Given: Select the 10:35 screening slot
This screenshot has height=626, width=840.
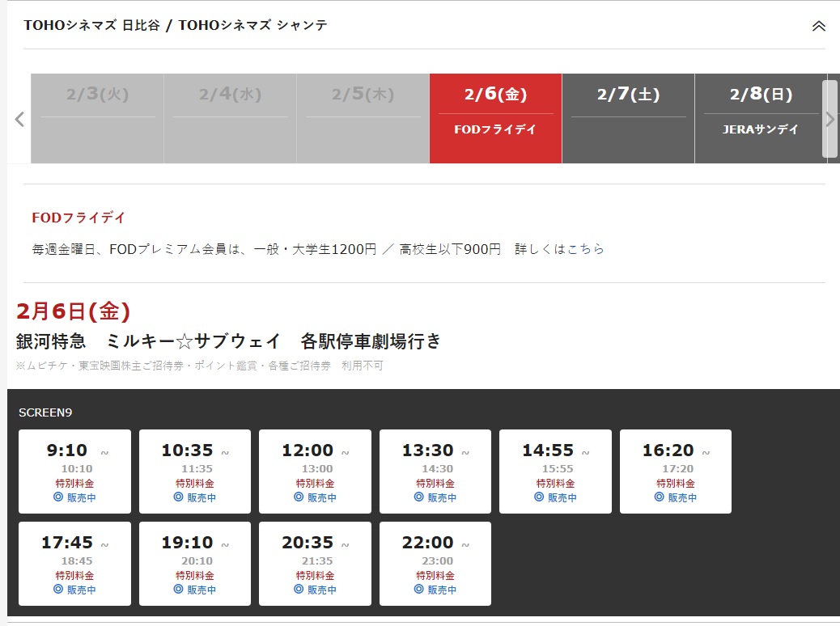Looking at the screenshot, I should click(195, 471).
